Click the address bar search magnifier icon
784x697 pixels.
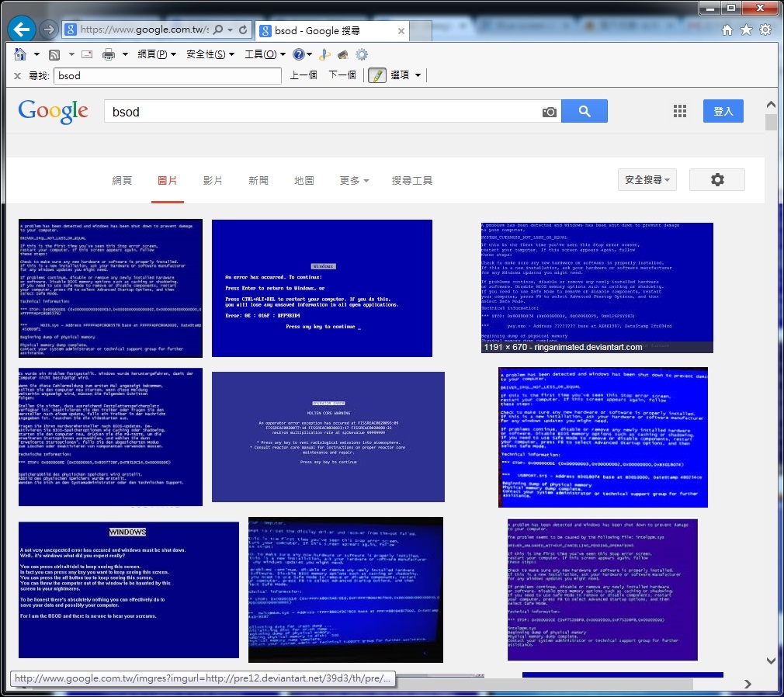218,29
